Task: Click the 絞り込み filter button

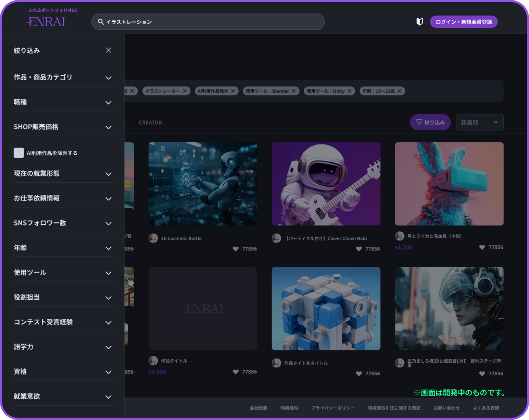Action: (x=430, y=123)
